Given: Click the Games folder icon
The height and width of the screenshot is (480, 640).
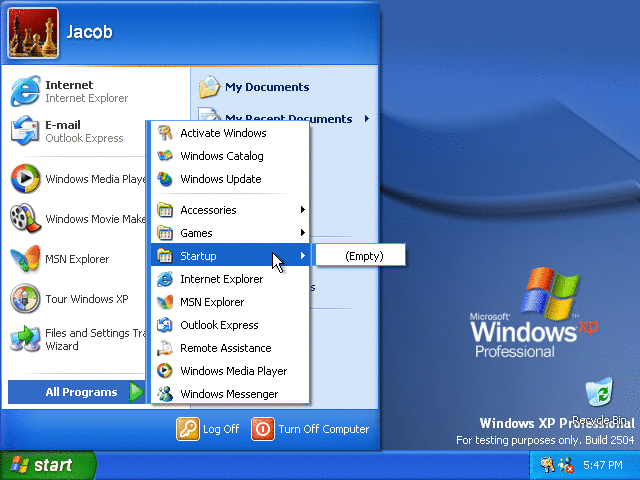Looking at the screenshot, I should (165, 233).
